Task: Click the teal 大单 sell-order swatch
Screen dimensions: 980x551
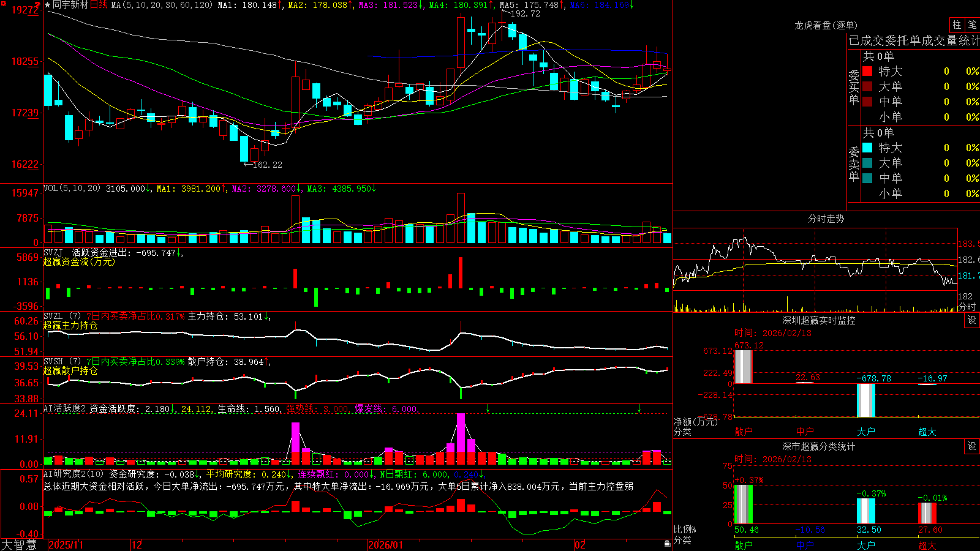Action: click(x=867, y=163)
